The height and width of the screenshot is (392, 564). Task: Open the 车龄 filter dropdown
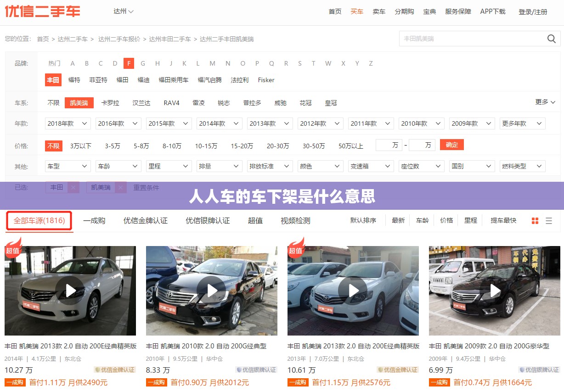click(x=118, y=166)
